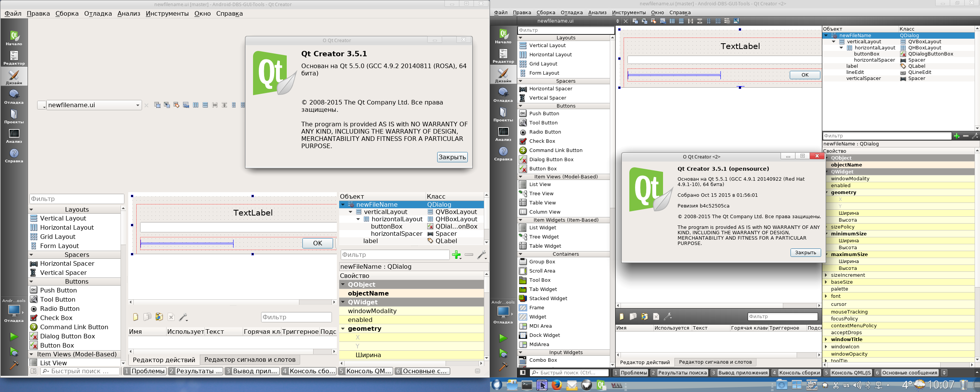This screenshot has height=392, width=980.
Task: Collapse Input Widgets category in Qt Creator <2>
Action: [521, 353]
